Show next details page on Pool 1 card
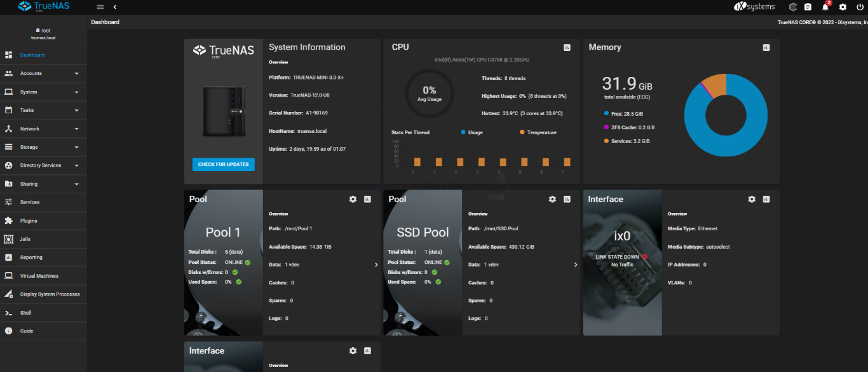 point(376,265)
